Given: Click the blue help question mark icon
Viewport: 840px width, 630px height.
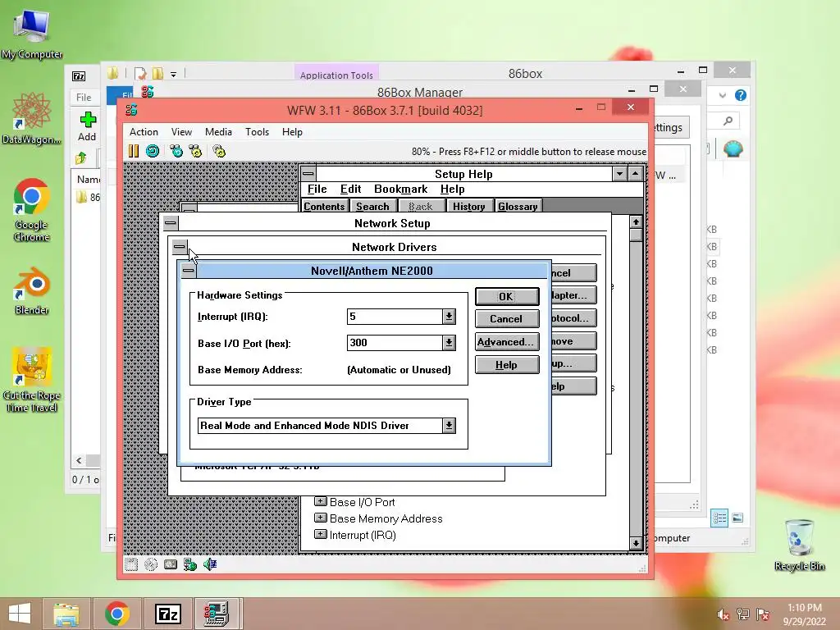Looking at the screenshot, I should pyautogui.click(x=741, y=95).
